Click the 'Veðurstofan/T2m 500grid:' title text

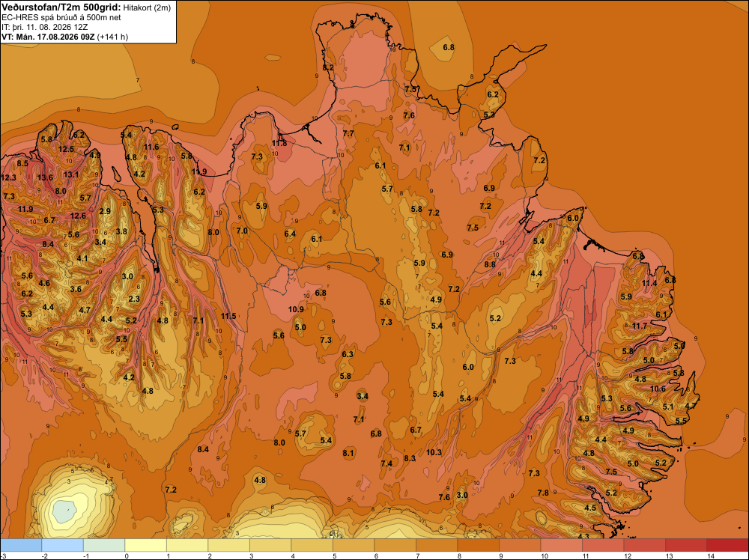pos(61,7)
